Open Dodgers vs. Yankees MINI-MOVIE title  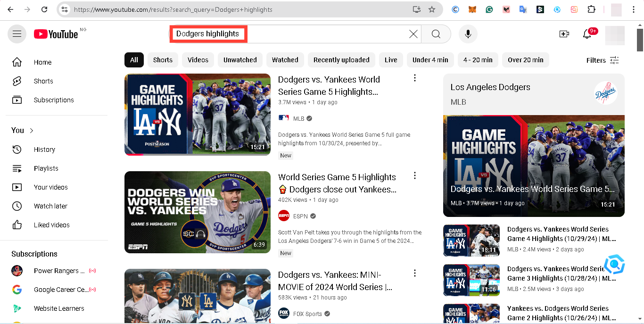point(335,281)
